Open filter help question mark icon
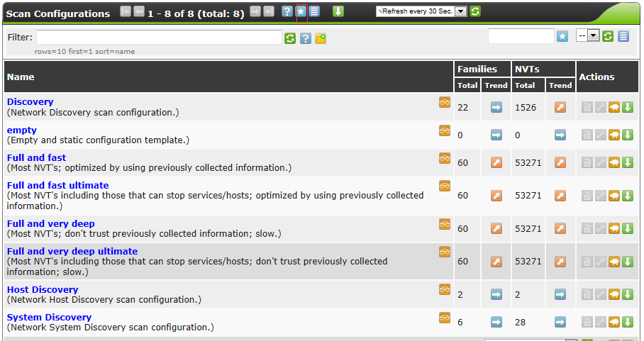644x341 pixels. click(x=306, y=38)
